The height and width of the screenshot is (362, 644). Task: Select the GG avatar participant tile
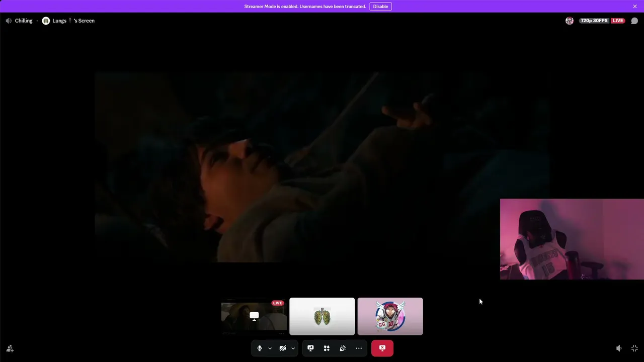(390, 316)
